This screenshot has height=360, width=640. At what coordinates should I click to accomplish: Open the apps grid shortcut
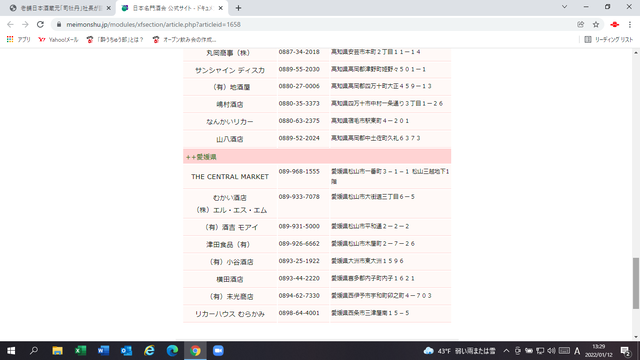tap(18, 40)
